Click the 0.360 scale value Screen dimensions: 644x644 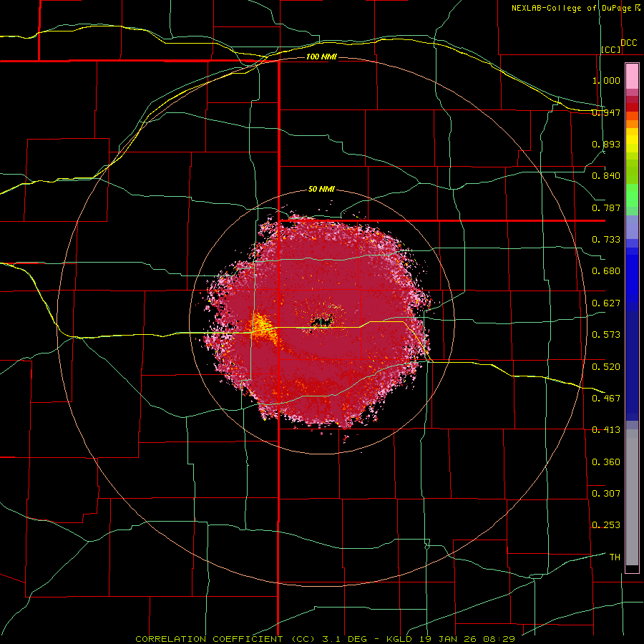tap(606, 462)
